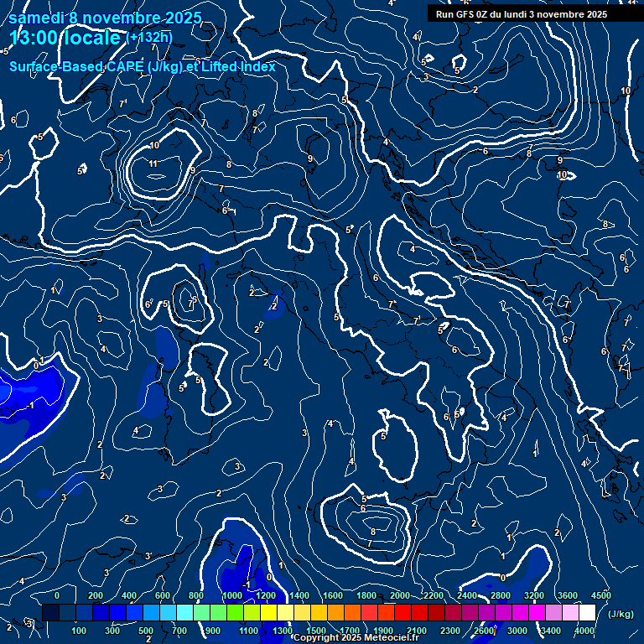Click the 'samedi 8 novembre 2025' date title
The height and width of the screenshot is (644, 644).
point(105,18)
